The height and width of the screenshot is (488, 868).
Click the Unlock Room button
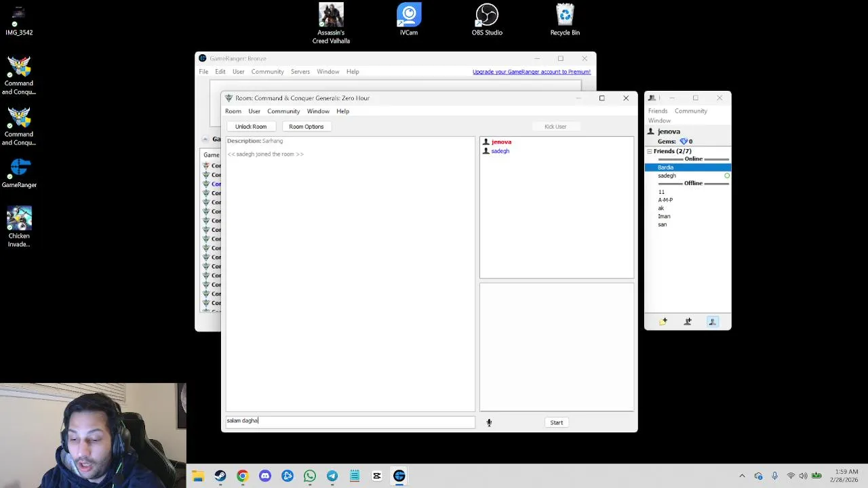pyautogui.click(x=251, y=127)
